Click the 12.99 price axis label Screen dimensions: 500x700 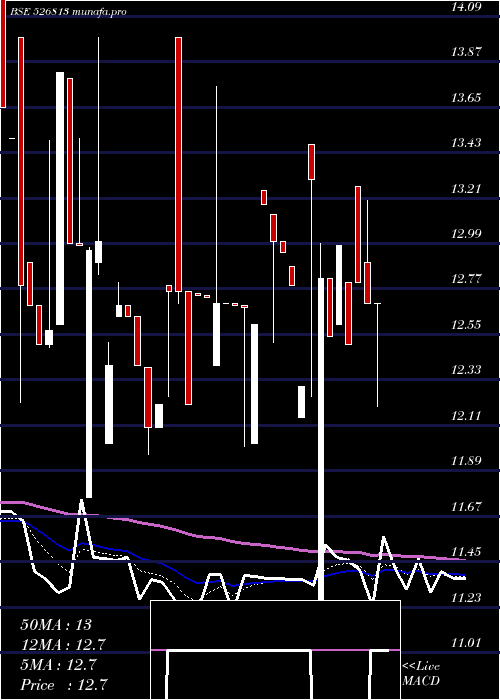(x=467, y=233)
